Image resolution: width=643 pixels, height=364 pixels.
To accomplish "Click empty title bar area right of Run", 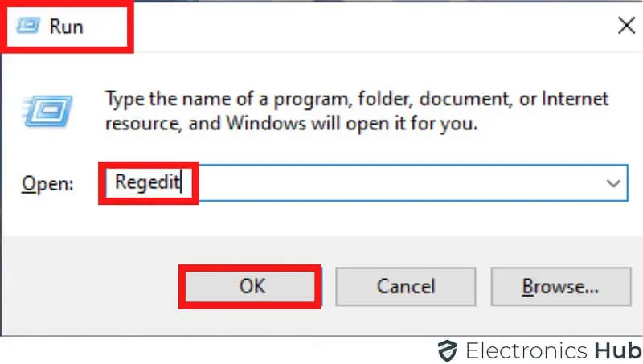I will pos(362,26).
